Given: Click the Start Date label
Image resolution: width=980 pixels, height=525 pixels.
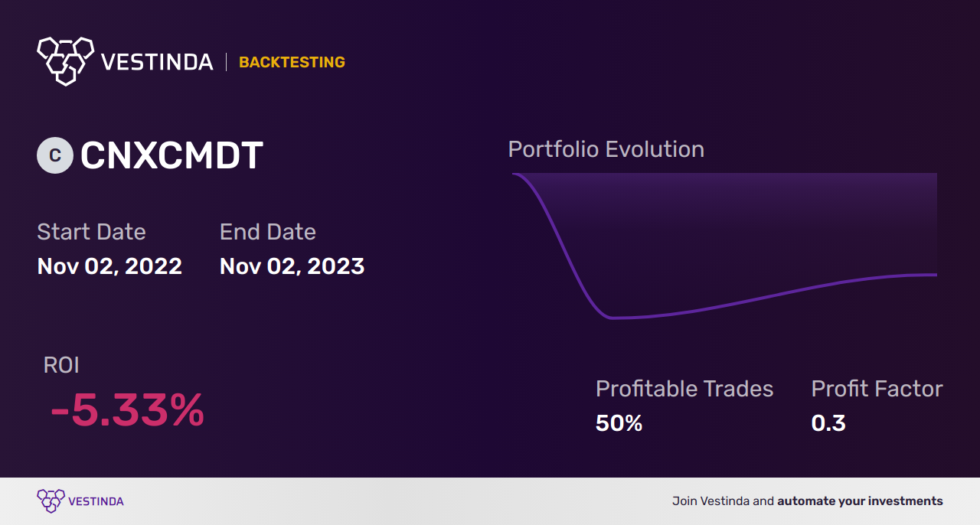Looking at the screenshot, I should coord(91,231).
